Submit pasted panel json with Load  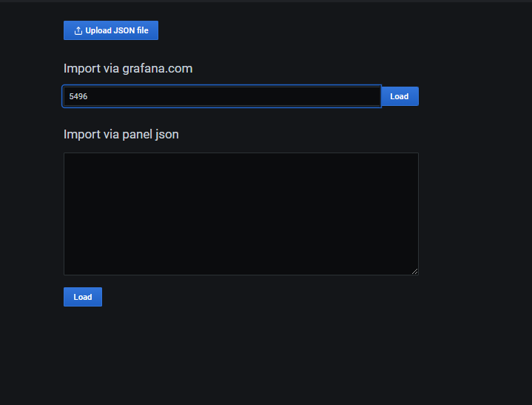click(83, 297)
